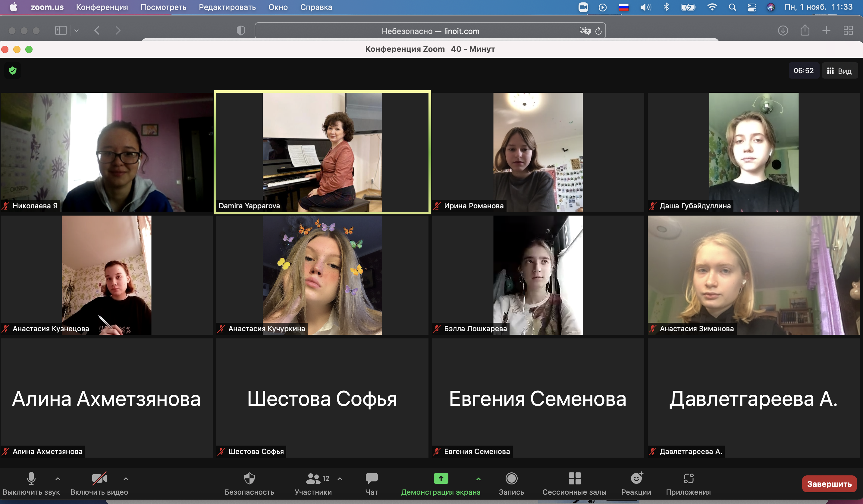Screen dimensions: 863x504
Task: Open the Security (Безопасность) shield icon
Action: click(x=249, y=479)
